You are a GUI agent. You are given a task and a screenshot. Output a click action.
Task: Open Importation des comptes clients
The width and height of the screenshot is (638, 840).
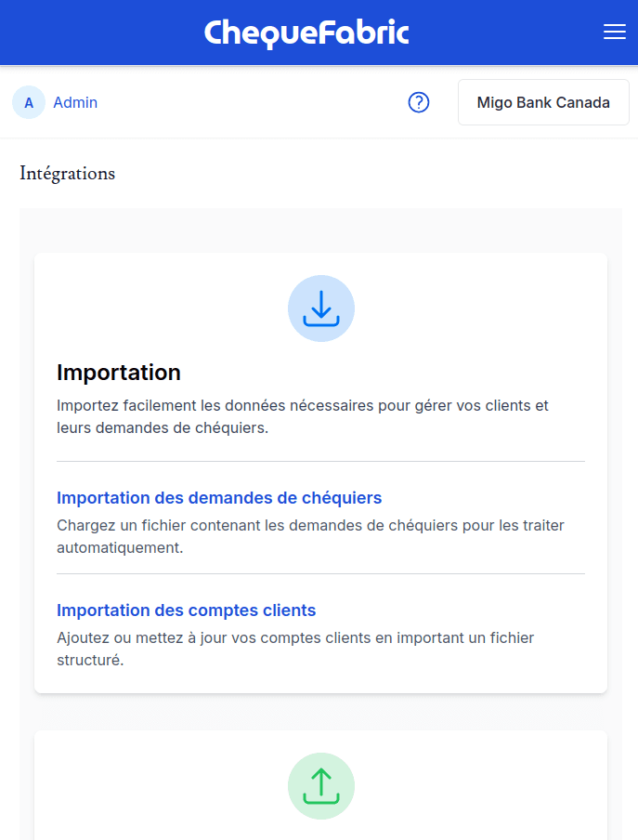(186, 610)
